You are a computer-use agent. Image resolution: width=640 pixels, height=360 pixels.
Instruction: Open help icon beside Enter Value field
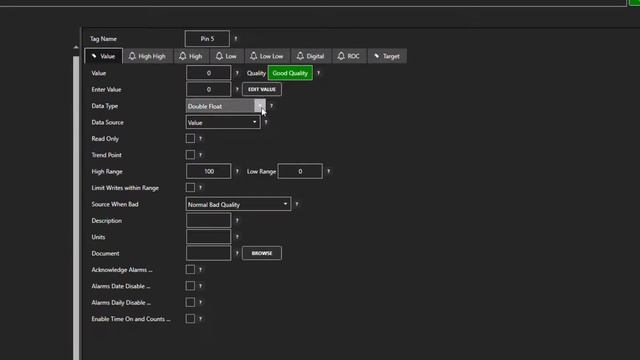coord(237,89)
